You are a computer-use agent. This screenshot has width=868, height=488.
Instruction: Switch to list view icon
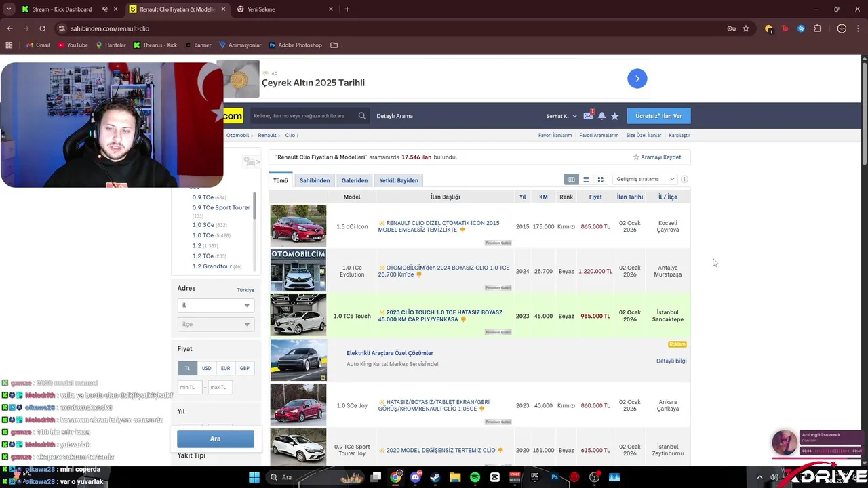click(x=586, y=179)
